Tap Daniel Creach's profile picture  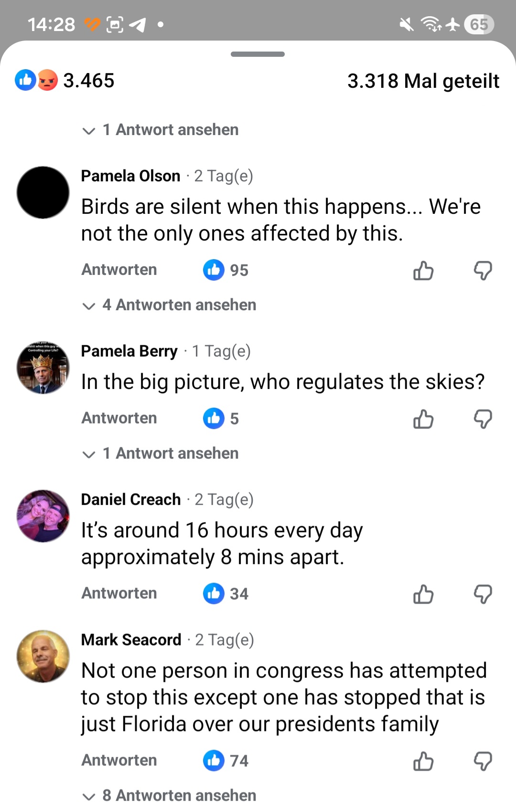click(43, 516)
